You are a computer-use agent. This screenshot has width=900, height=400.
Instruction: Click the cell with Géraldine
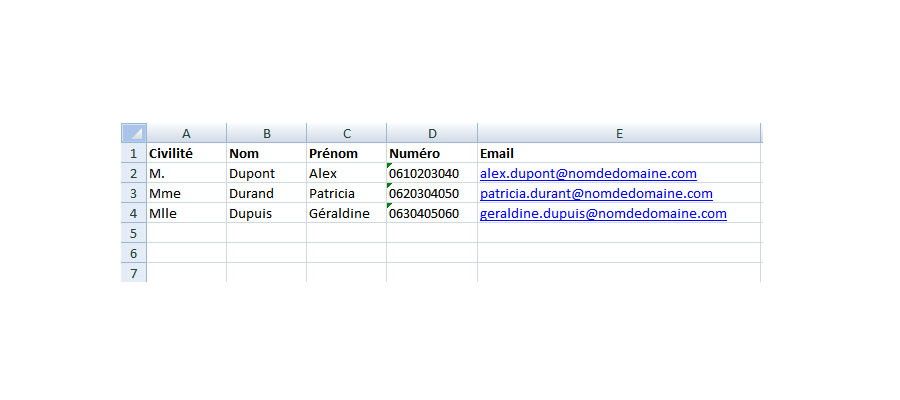point(347,213)
